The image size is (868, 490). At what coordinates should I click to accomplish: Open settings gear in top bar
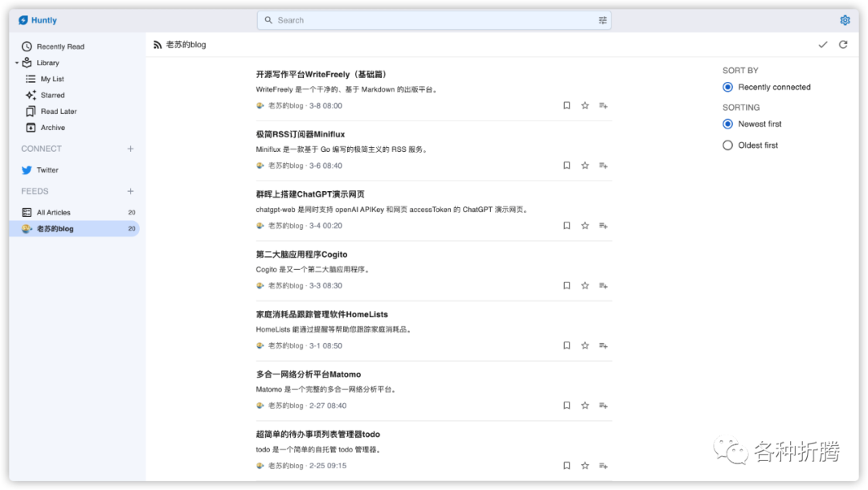[x=845, y=20]
